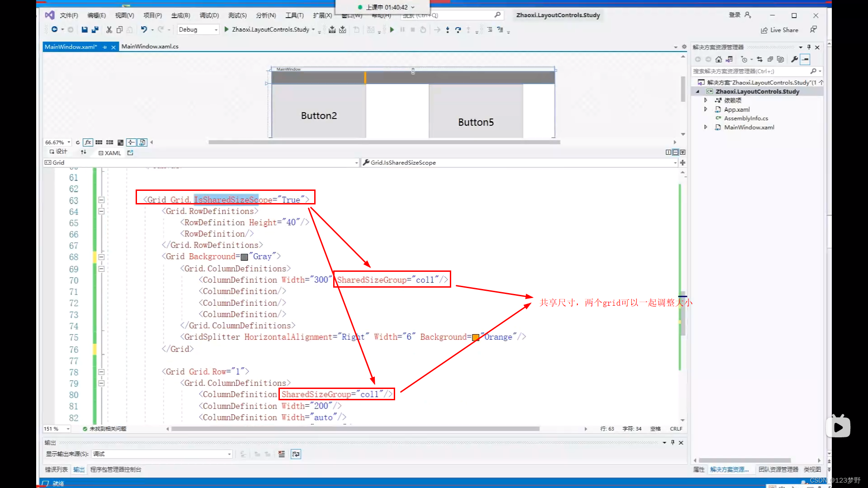Viewport: 868px width, 488px height.
Task: Switch to the XAML view tab
Action: (110, 153)
